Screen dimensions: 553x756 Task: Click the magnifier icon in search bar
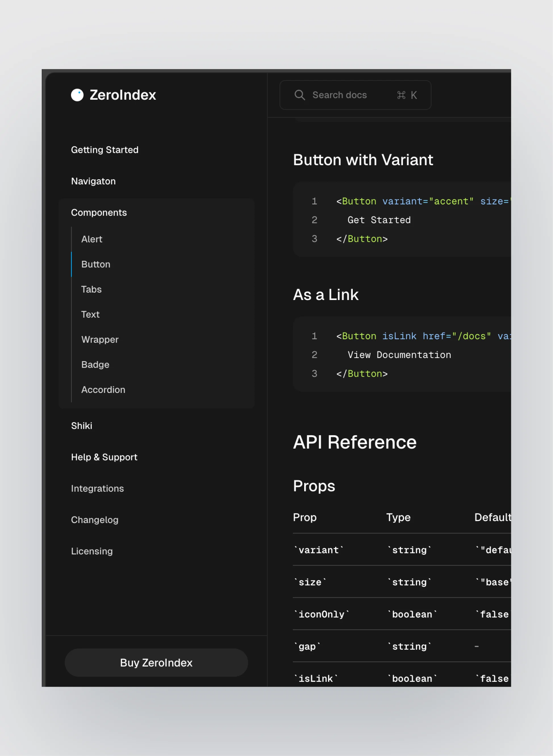(x=300, y=95)
